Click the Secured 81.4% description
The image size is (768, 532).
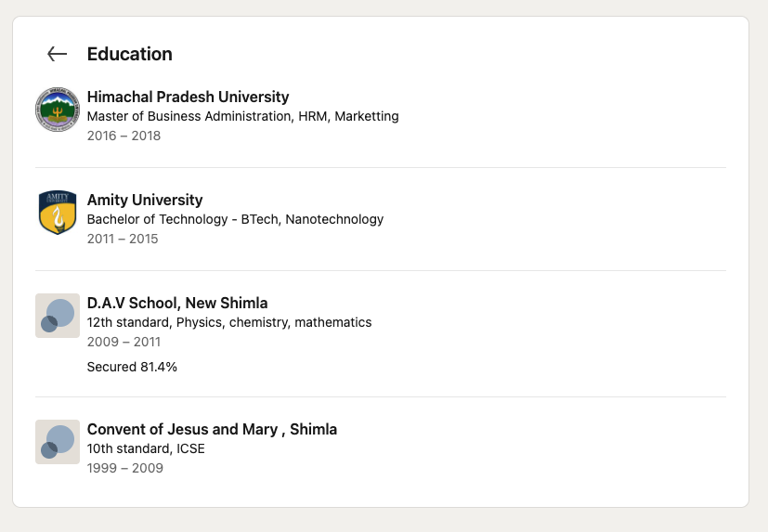[132, 368]
